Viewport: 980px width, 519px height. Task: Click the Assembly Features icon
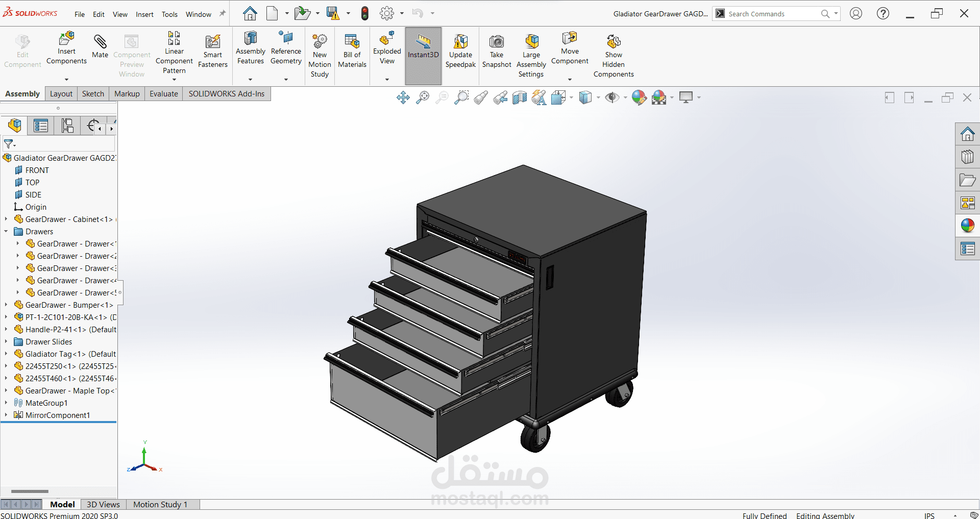(251, 48)
